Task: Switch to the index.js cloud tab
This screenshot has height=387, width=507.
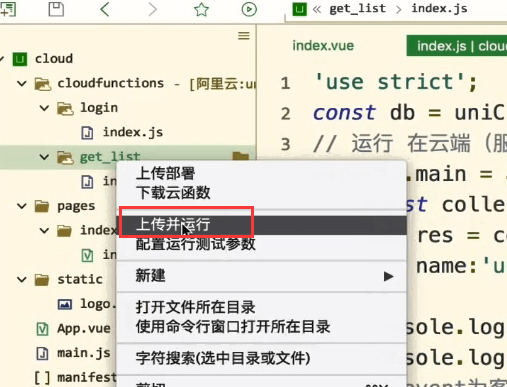Action: pyautogui.click(x=457, y=46)
